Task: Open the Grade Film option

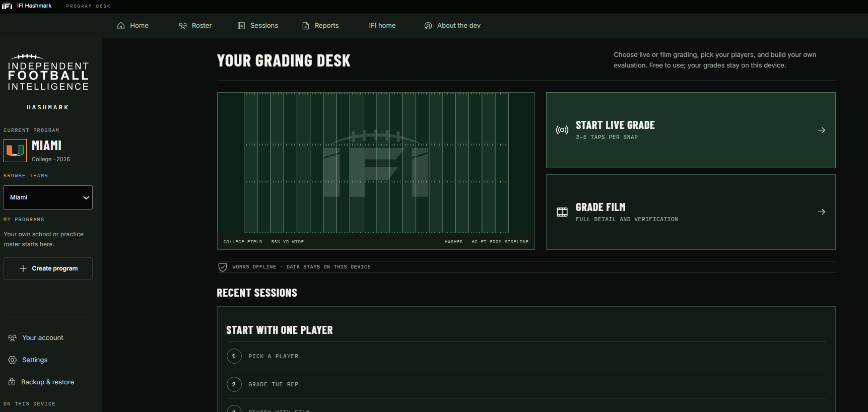Action: click(691, 212)
